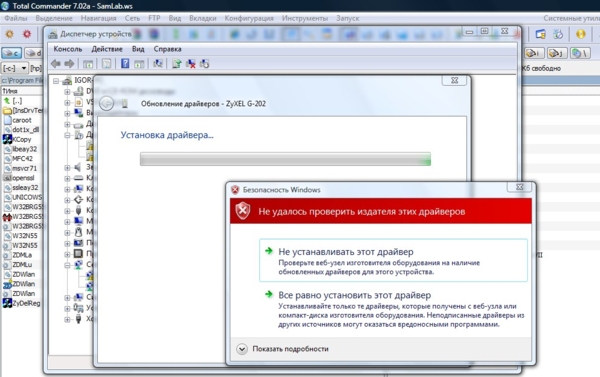This screenshot has width=600, height=377.
Task: Open Консоль menu in Device Manager
Action: tap(68, 49)
